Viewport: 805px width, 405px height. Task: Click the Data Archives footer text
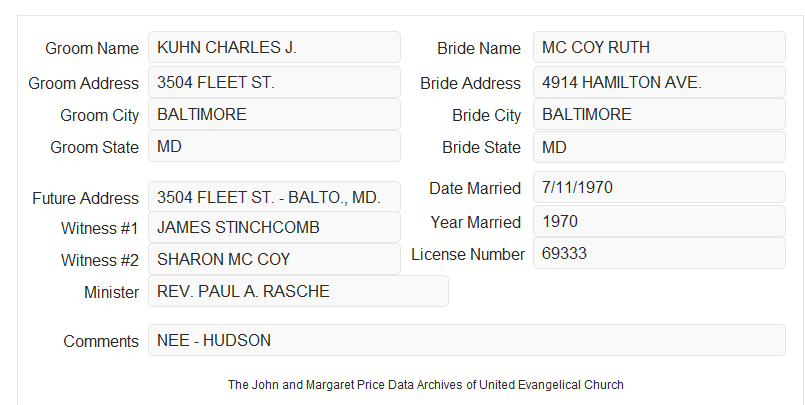(426, 385)
